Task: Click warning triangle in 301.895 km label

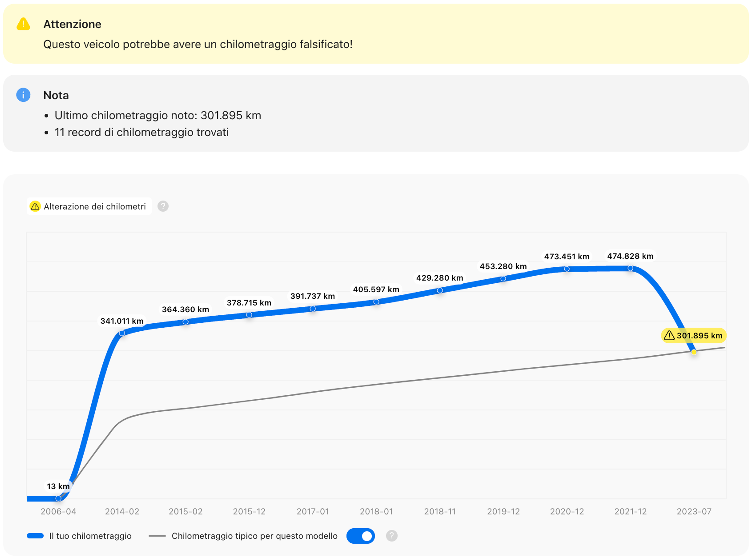Action: [x=669, y=336]
